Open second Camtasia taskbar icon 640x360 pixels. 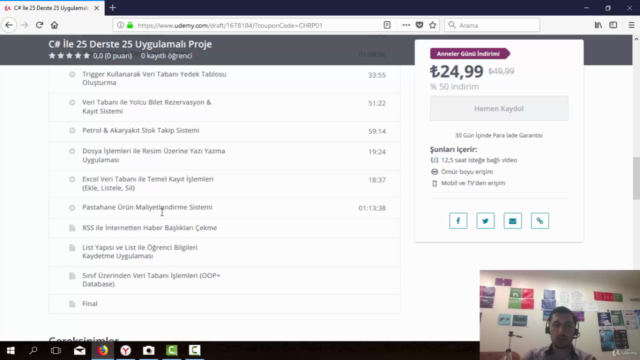tap(195, 350)
